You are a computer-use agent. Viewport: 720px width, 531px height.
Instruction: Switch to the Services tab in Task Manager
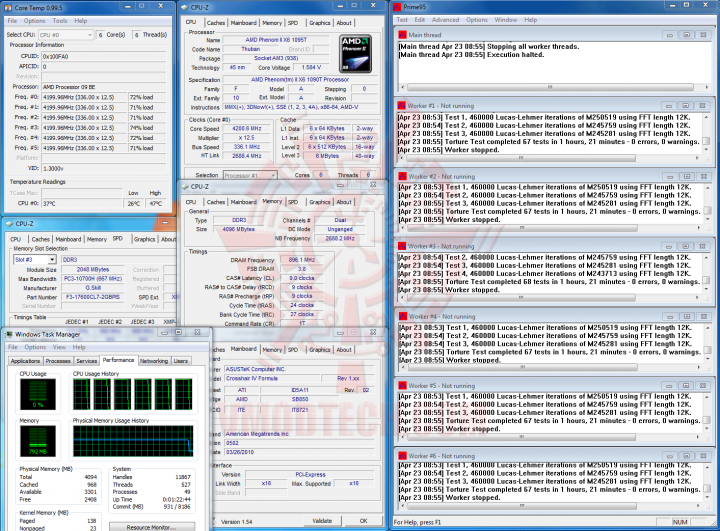[87, 361]
